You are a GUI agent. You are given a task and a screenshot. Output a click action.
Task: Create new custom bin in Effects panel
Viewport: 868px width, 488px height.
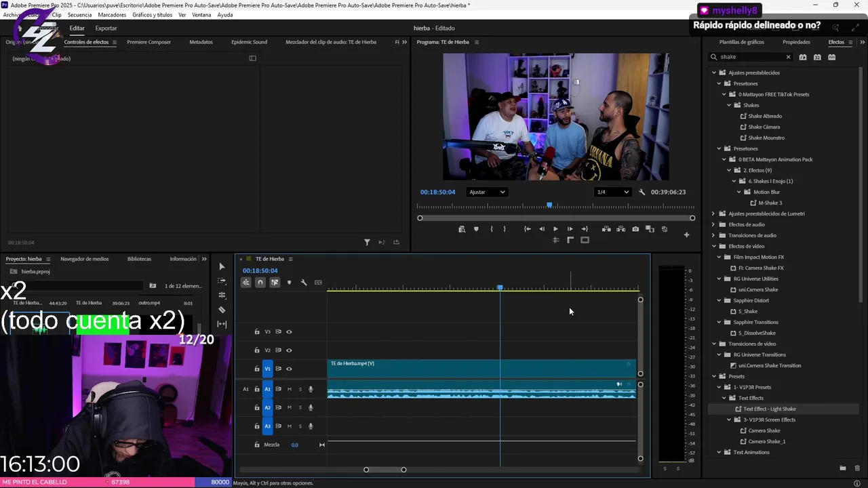pos(843,468)
